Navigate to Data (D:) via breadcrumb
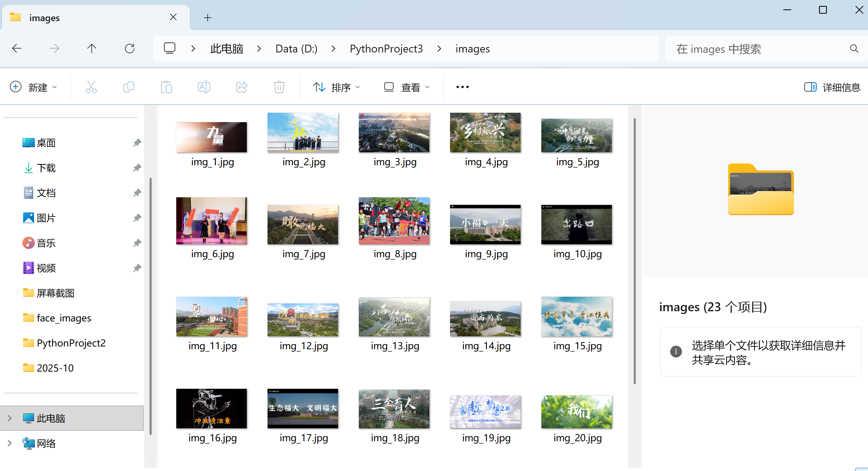 pos(296,48)
